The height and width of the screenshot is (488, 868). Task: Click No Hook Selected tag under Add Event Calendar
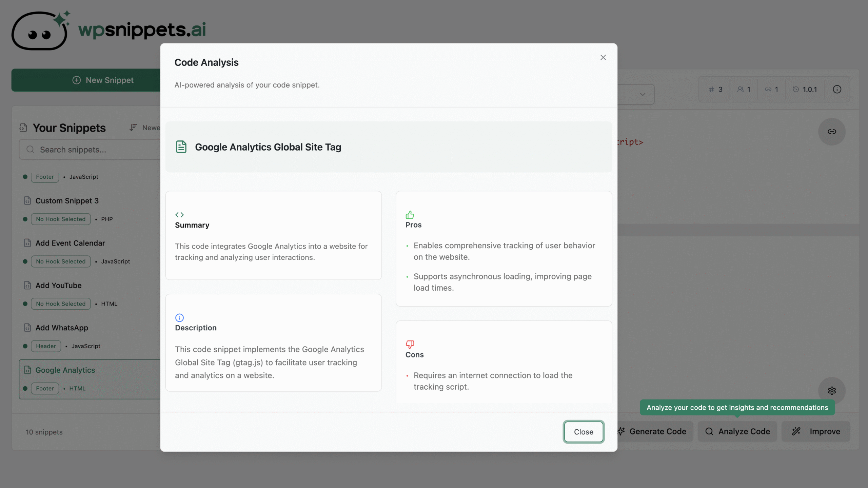click(x=61, y=261)
